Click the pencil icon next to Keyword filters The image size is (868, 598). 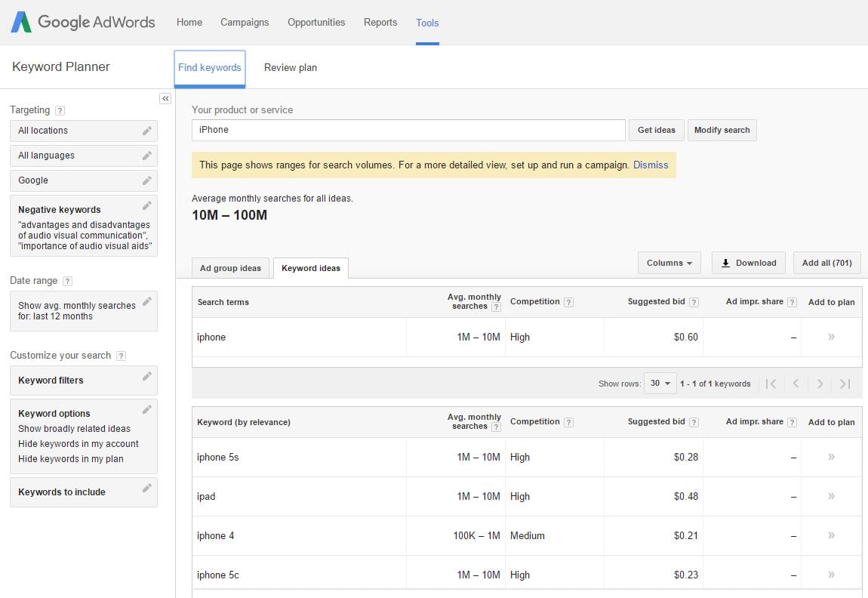148,375
